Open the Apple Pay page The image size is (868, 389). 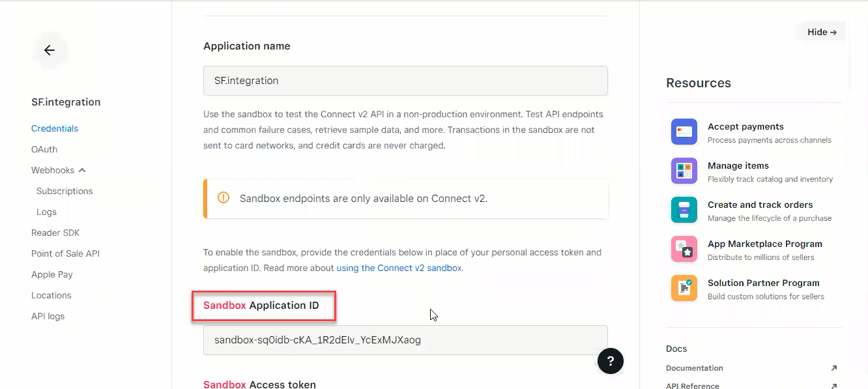52,274
